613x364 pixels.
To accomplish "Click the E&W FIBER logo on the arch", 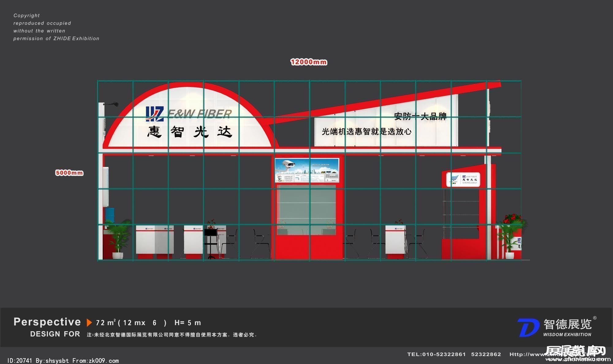I will [x=189, y=114].
